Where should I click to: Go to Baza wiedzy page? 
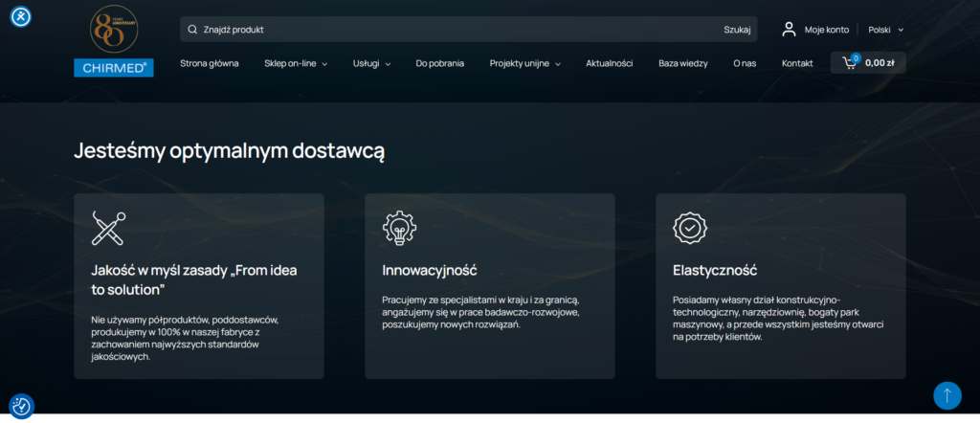tap(683, 63)
